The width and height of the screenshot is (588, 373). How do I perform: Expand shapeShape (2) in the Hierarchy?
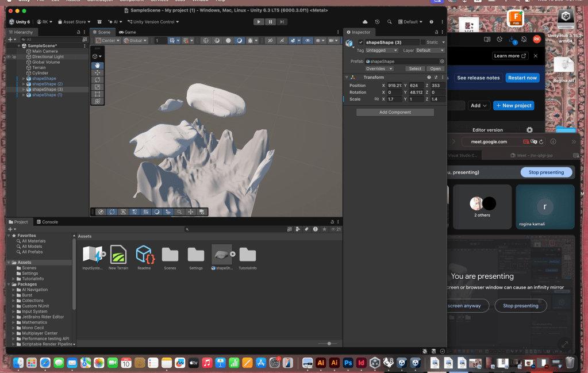tap(24, 84)
